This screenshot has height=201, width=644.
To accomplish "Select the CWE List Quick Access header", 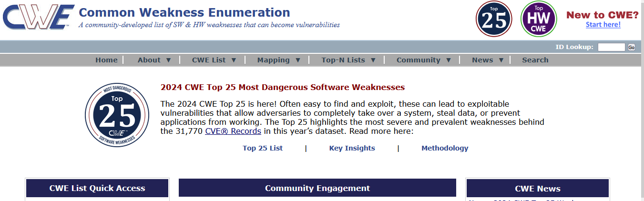I will 97,188.
